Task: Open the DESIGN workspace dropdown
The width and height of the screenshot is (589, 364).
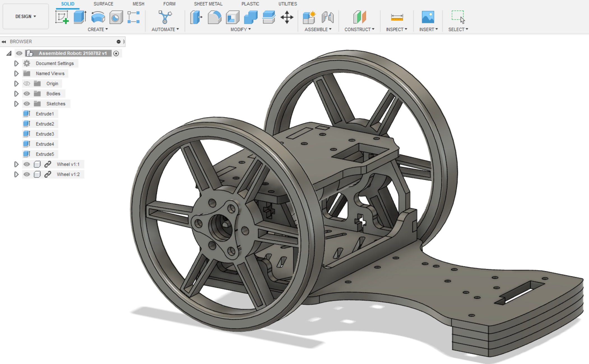Action: pos(25,17)
